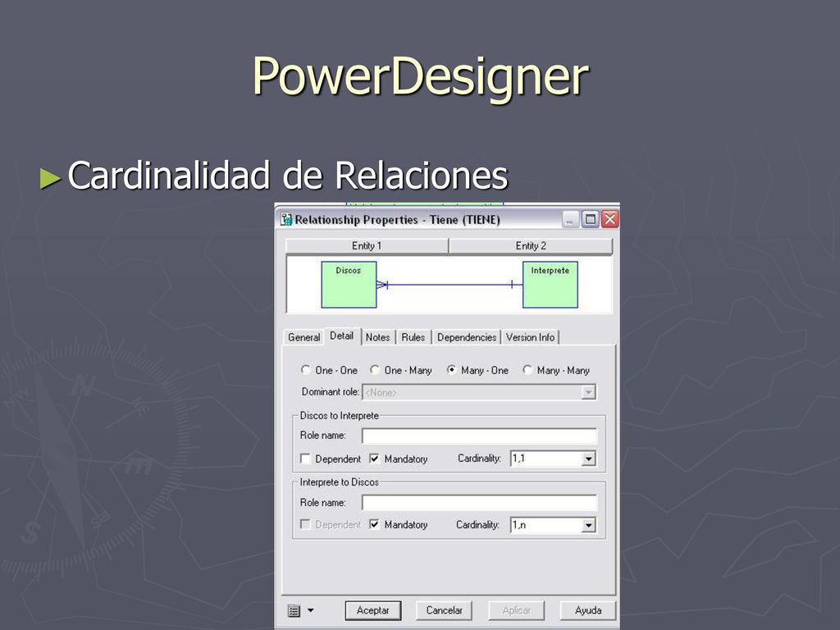Click the Entity 1 header button
Screen dimensions: 840x630
tap(367, 246)
